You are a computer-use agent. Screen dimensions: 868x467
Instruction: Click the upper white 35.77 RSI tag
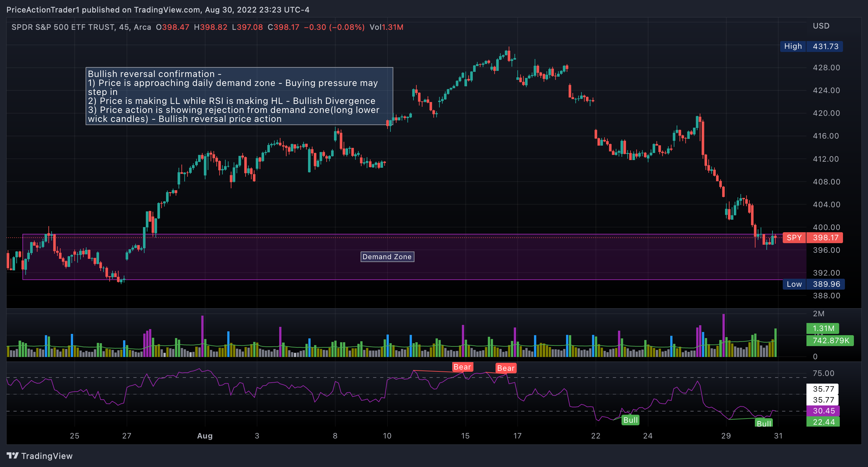(x=822, y=389)
